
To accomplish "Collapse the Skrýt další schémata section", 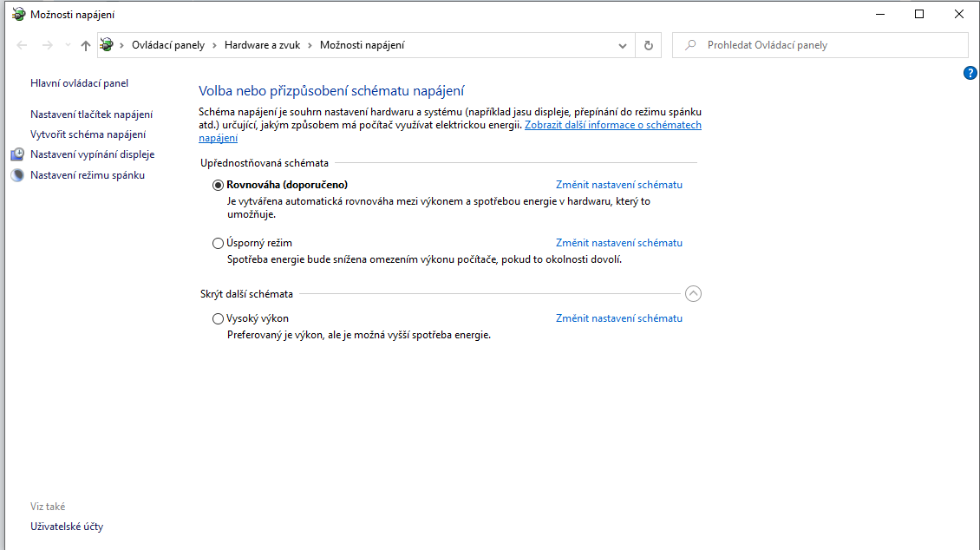I will 693,293.
